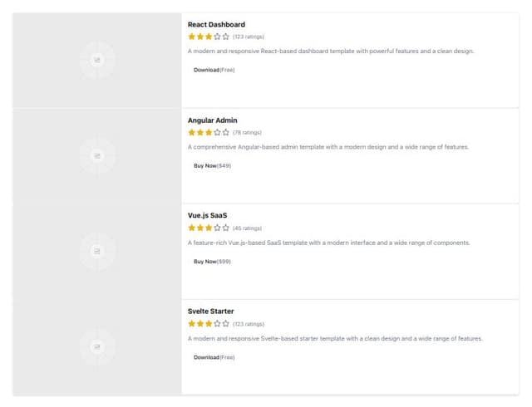Click second star of Svelte Starter rating
Screen dimensions: 532x407
tap(200, 324)
